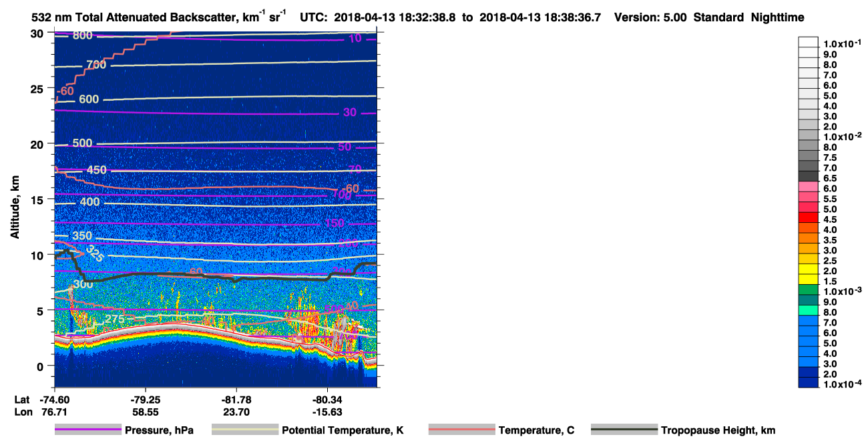Click the Tropopause Height dark legend line sample
The width and height of the screenshot is (868, 445).
(624, 430)
